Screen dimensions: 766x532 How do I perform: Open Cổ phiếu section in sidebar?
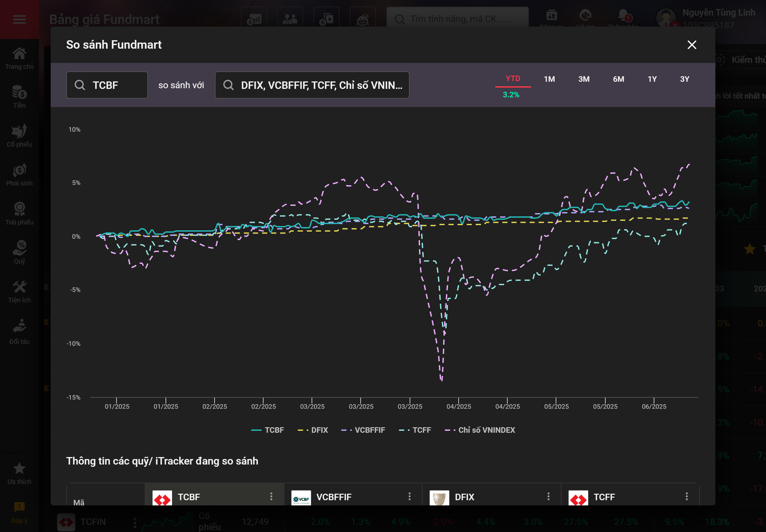[19, 136]
